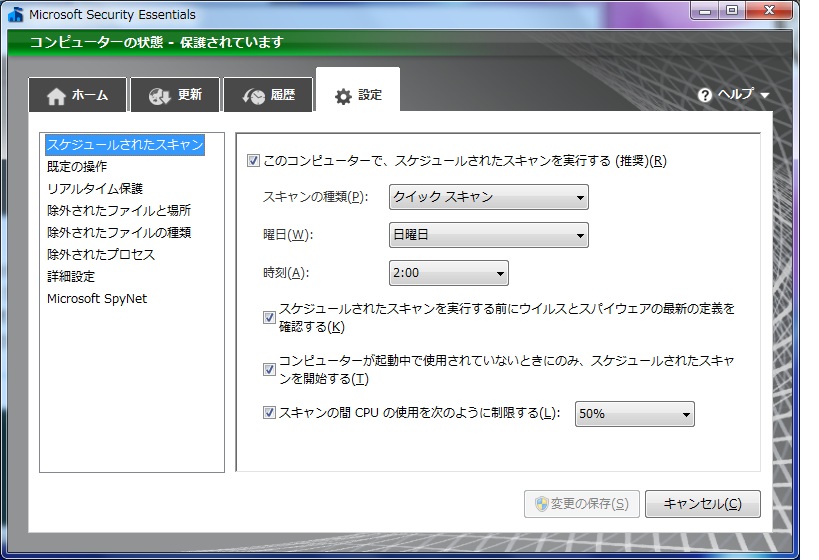Close the Security Essentials window

[768, 10]
